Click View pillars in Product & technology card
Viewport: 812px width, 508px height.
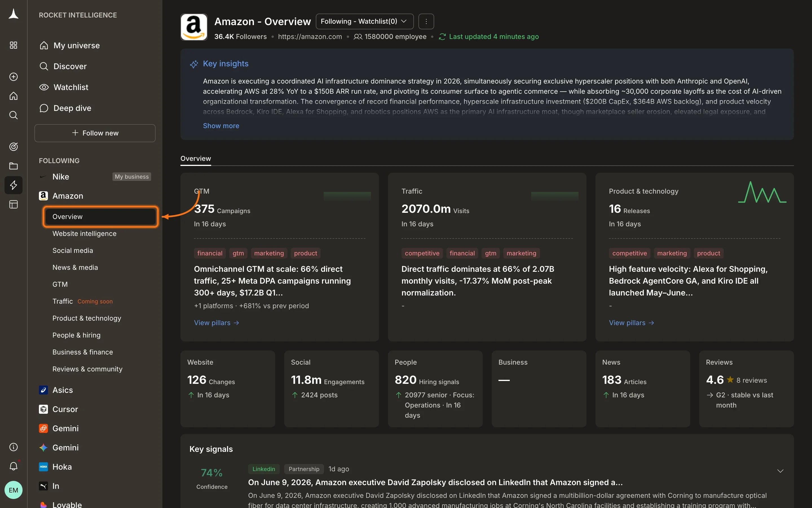[x=632, y=323]
